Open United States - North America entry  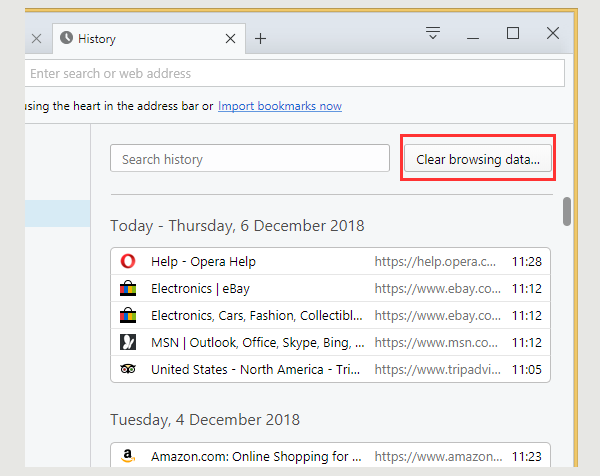tap(331, 369)
